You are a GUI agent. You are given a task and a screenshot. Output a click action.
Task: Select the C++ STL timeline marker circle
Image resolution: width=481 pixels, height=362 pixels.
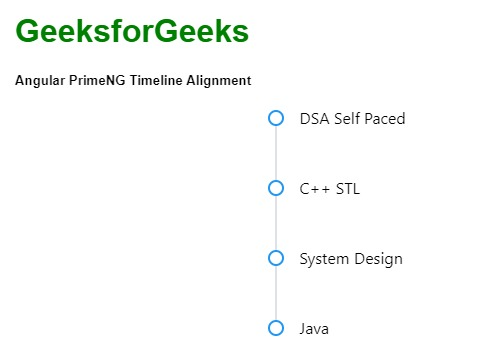tap(276, 188)
